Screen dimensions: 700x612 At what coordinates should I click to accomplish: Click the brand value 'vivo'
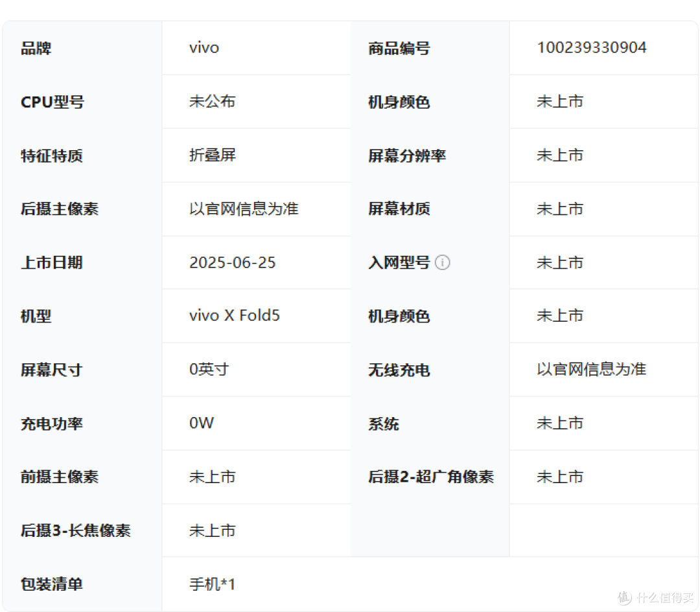204,48
